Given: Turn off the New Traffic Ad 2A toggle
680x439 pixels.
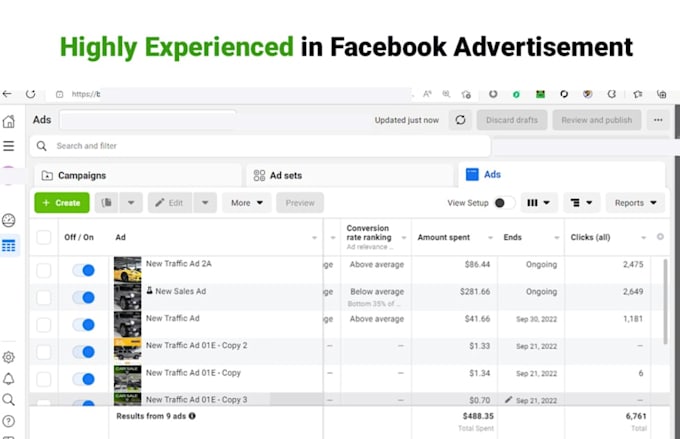Looking at the screenshot, I should pyautogui.click(x=84, y=270).
